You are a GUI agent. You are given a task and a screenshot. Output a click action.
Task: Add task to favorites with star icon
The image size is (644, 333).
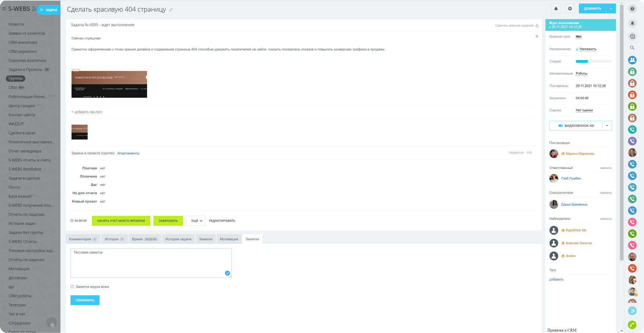537,36
